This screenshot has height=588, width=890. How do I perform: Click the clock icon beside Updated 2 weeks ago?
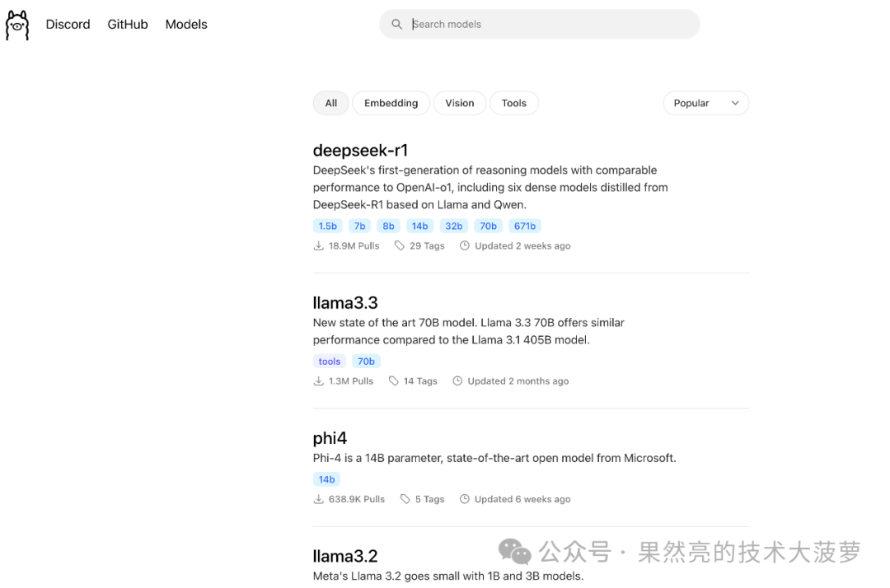(x=464, y=245)
